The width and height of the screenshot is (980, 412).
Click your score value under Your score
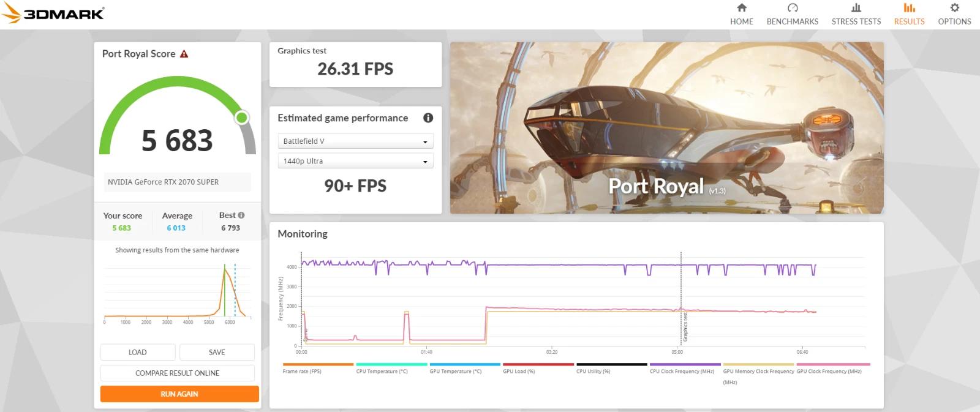pyautogui.click(x=121, y=228)
